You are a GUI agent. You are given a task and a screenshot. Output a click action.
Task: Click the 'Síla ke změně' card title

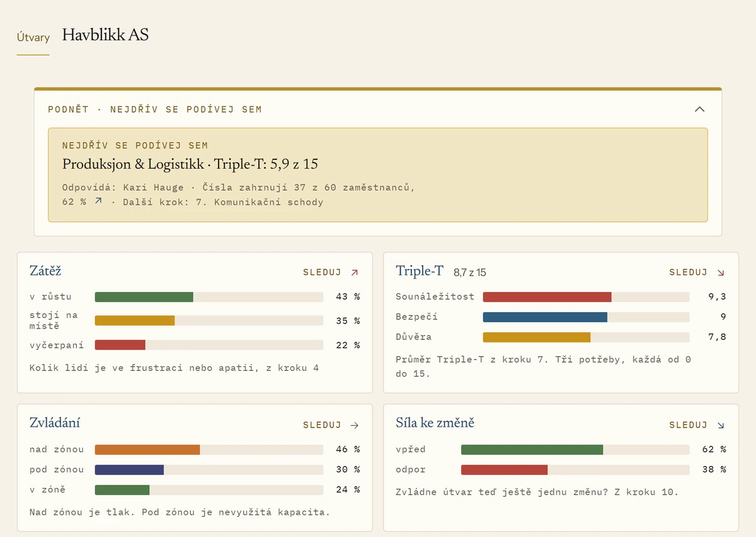coord(435,423)
